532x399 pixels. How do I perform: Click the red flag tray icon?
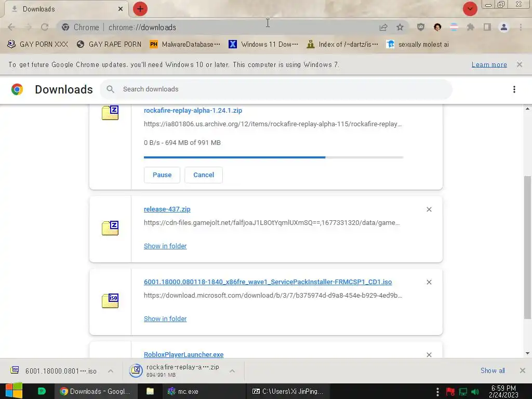click(x=450, y=392)
